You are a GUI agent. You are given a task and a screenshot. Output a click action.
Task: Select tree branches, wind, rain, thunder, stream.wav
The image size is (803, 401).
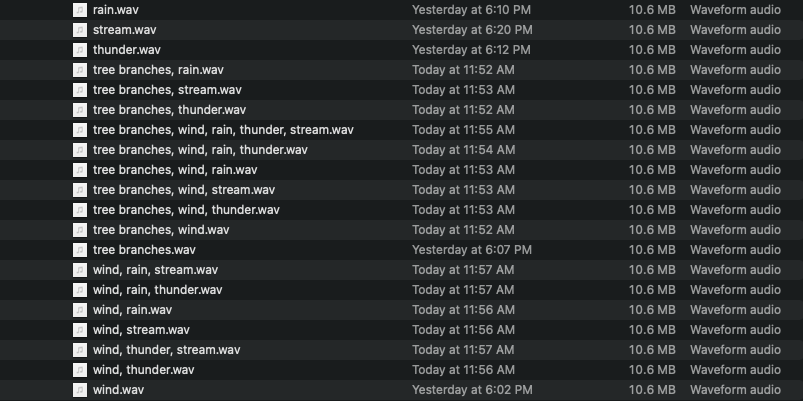coord(223,130)
